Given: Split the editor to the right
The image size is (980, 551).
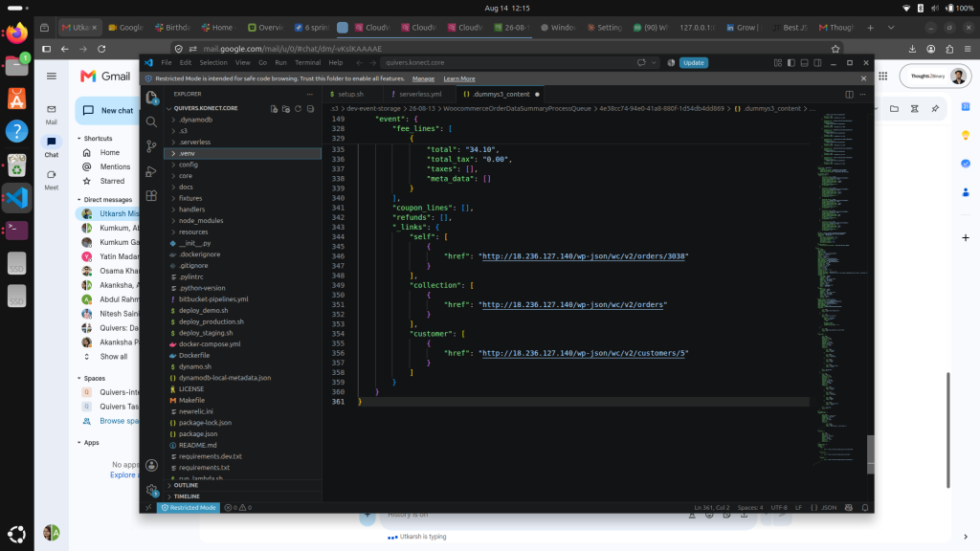Looking at the screenshot, I should point(850,95).
